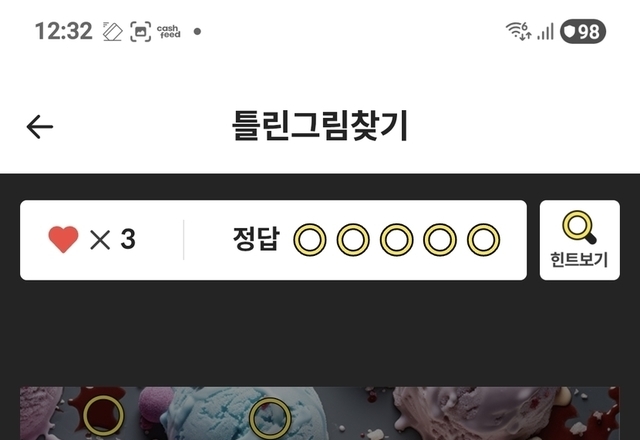Image resolution: width=640 pixels, height=440 pixels.
Task: Tap the 정답 label
Action: (256, 239)
